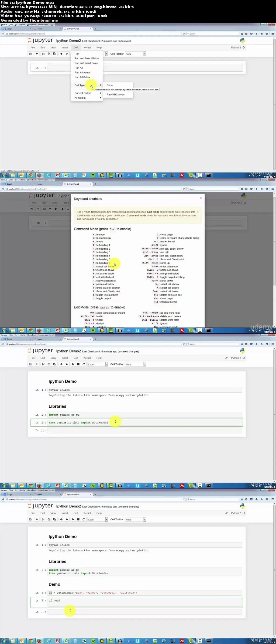Open Kernel menu in 9-minutes-ago checkpoint notebook
Viewport: 276px width, 644px height.
pos(87,513)
